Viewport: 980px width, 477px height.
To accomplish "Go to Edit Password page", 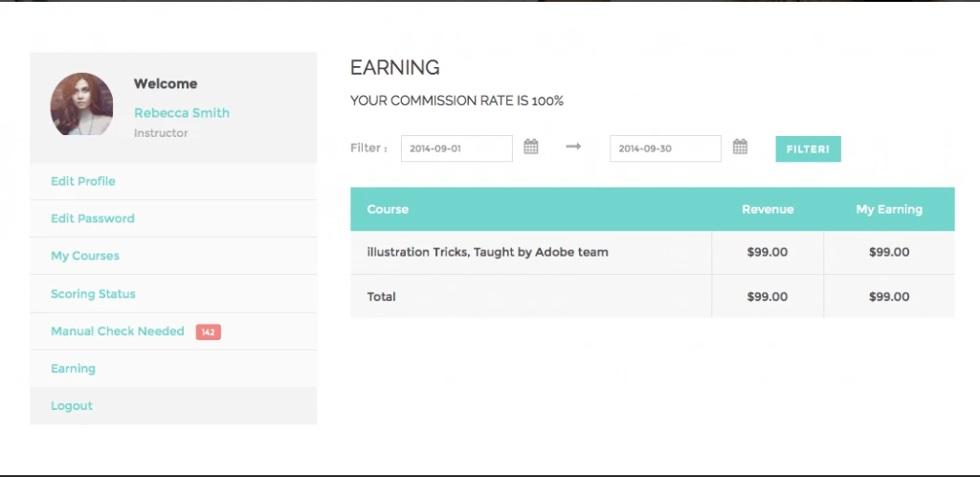I will (93, 218).
